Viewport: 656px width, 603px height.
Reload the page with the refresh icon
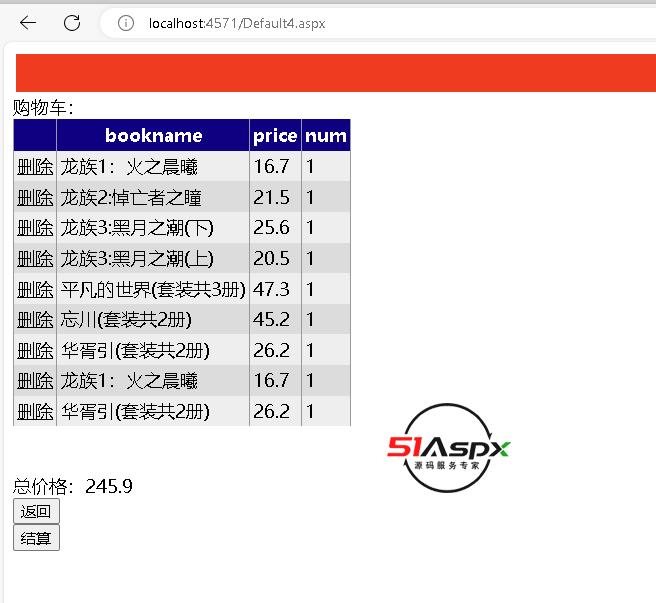(x=72, y=23)
